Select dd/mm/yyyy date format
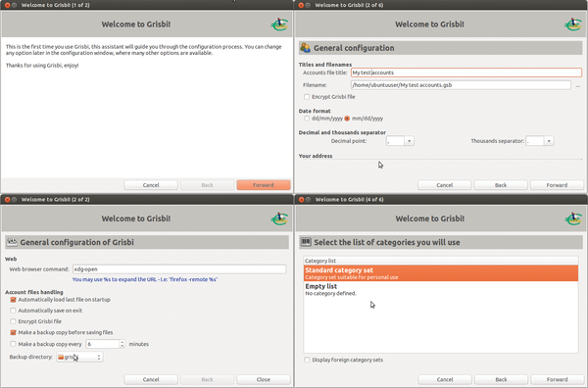This screenshot has height=388, width=588. [x=307, y=119]
